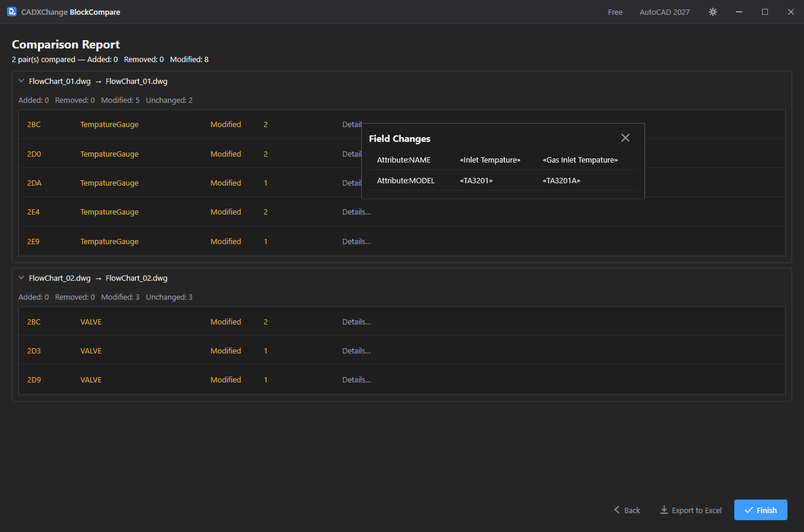Screen dimensions: 804x532
Task: Collapse the first FlowChart_01.dwg comparison section
Action: pyautogui.click(x=21, y=81)
